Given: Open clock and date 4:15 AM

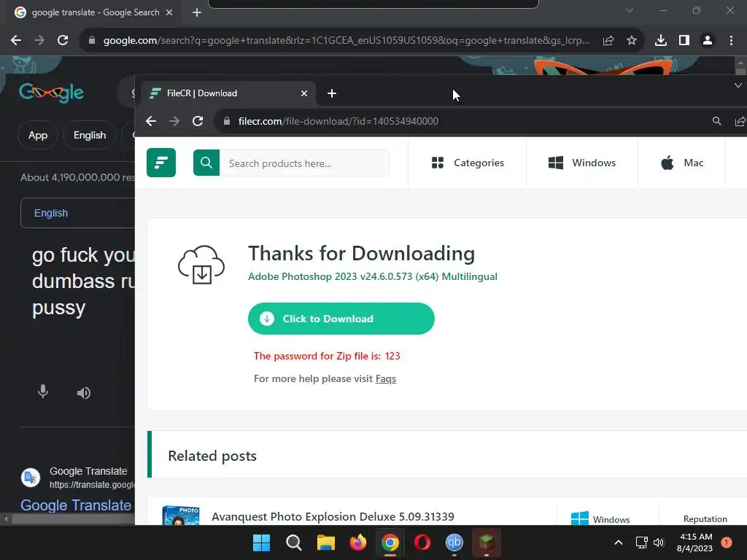Looking at the screenshot, I should pos(695,542).
